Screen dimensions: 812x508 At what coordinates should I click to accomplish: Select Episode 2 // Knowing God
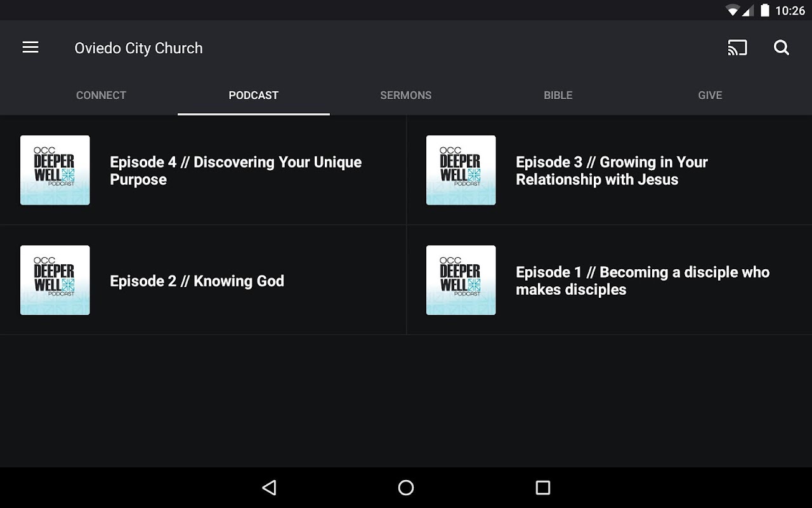point(203,280)
